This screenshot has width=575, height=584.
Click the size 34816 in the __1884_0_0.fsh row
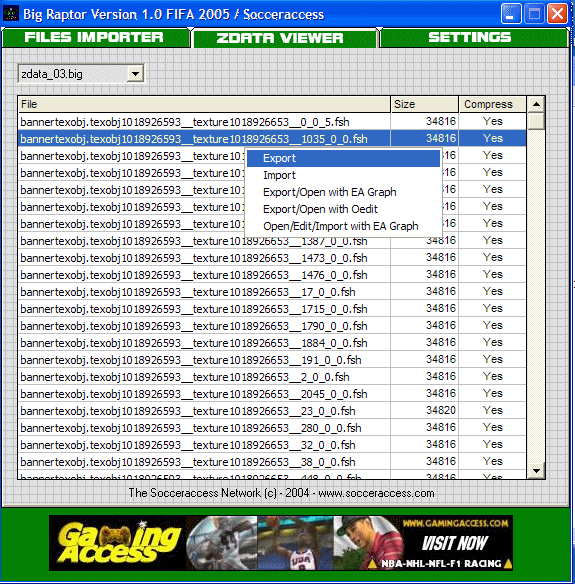441,343
